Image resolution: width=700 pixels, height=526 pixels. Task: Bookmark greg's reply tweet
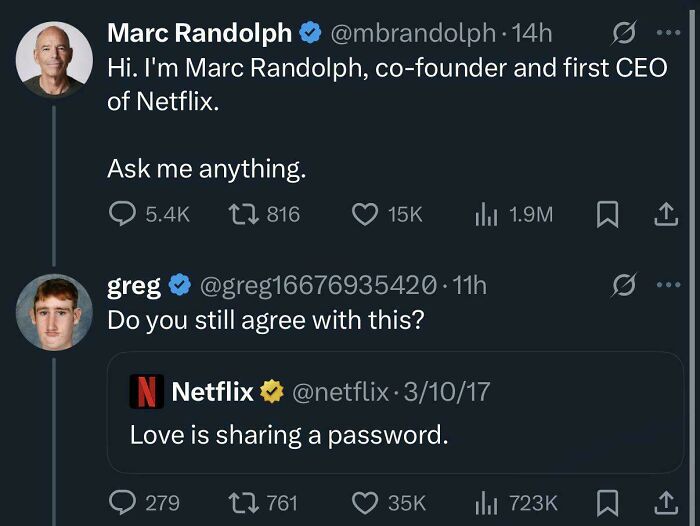click(607, 502)
